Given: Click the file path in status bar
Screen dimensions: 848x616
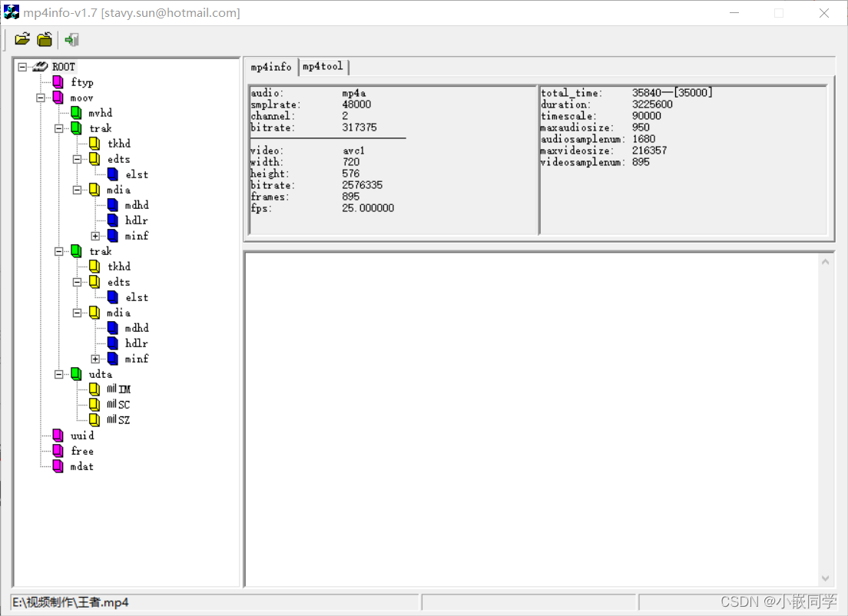Looking at the screenshot, I should pyautogui.click(x=71, y=602).
